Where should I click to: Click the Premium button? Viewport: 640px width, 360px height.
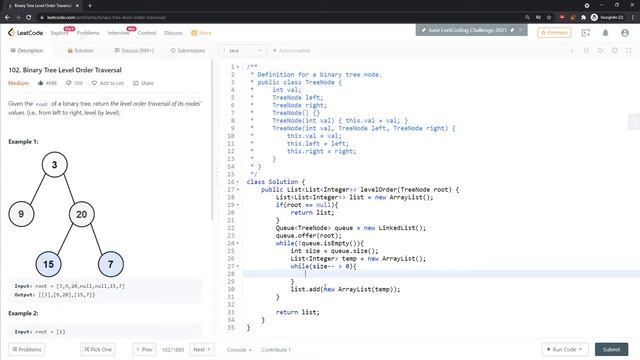(554, 33)
